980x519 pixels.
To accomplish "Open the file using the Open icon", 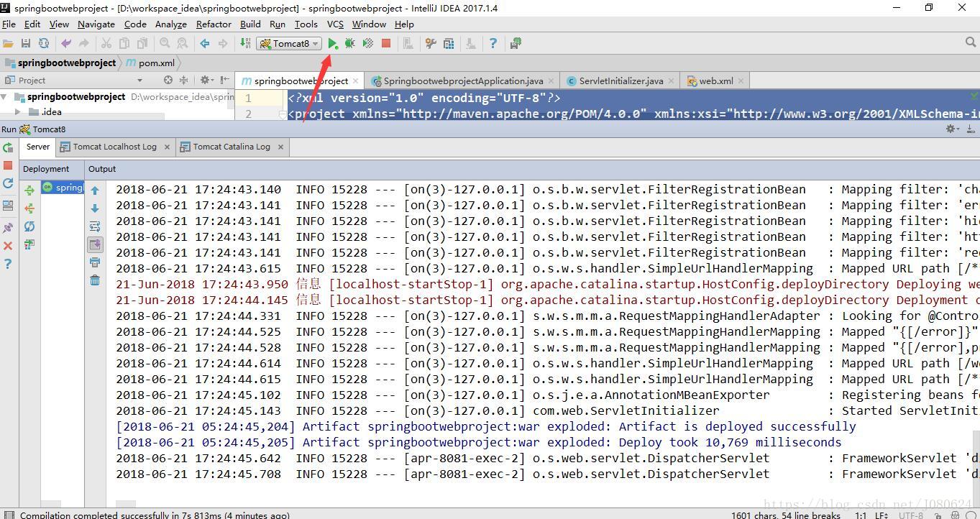I will coord(8,44).
